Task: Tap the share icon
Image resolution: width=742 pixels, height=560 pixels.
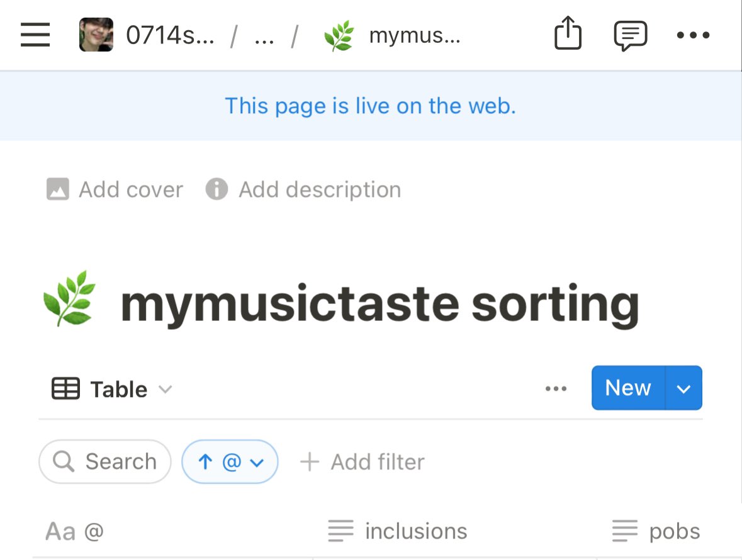Action: pyautogui.click(x=568, y=33)
